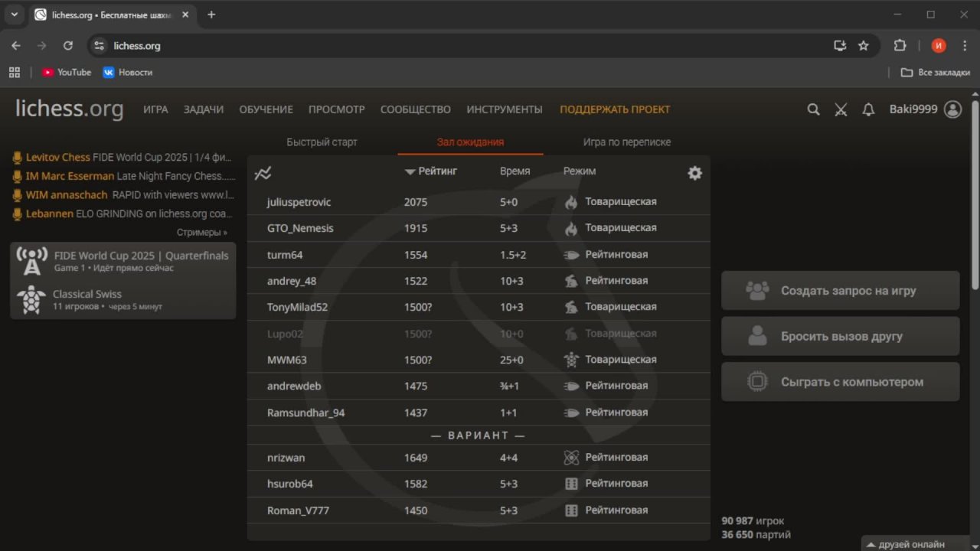The width and height of the screenshot is (980, 551).
Task: Click the bullet icon in andrewdeb row
Action: (x=571, y=386)
